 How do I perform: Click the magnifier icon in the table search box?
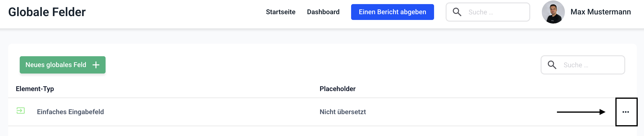[552, 65]
